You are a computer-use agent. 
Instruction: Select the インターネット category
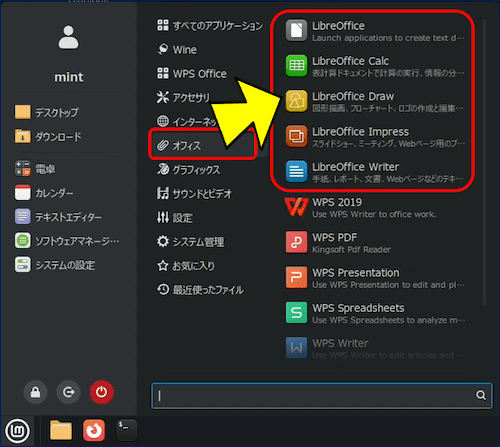pos(187,121)
